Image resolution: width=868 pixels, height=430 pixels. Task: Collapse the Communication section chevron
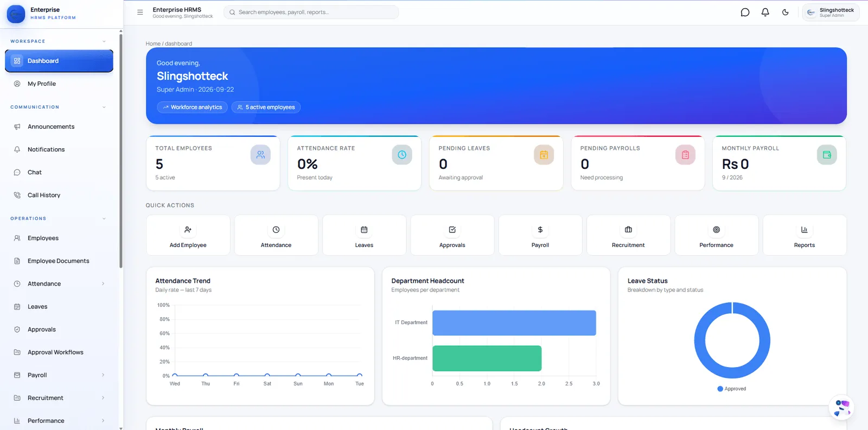pyautogui.click(x=104, y=107)
